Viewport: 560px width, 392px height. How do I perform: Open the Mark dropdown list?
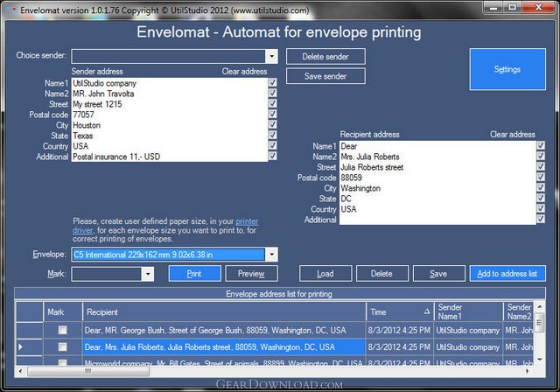tap(148, 274)
